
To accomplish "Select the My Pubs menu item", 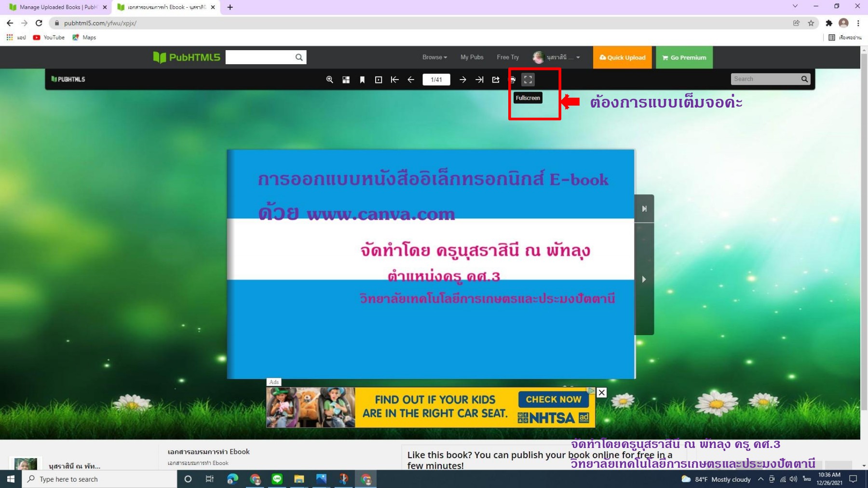I will (x=471, y=57).
